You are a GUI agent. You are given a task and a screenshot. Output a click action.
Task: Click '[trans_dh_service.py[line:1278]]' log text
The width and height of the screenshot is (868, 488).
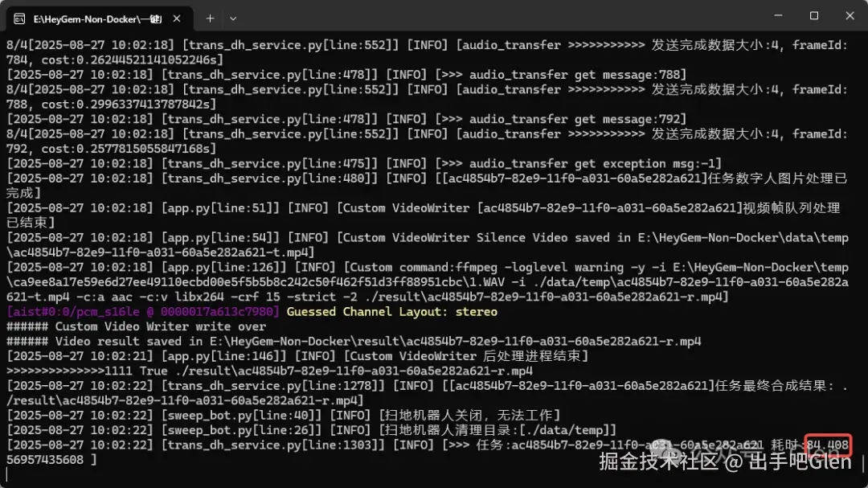click(273, 386)
